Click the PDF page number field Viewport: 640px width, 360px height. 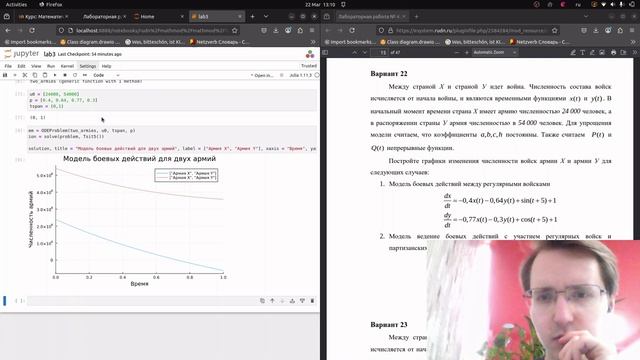(380, 53)
